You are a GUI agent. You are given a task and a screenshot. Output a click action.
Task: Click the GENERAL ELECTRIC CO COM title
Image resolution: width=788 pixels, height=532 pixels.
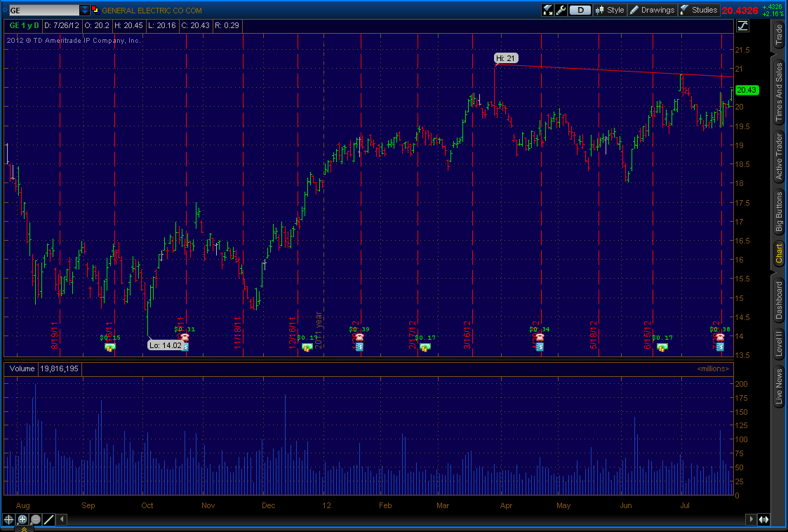click(x=152, y=11)
